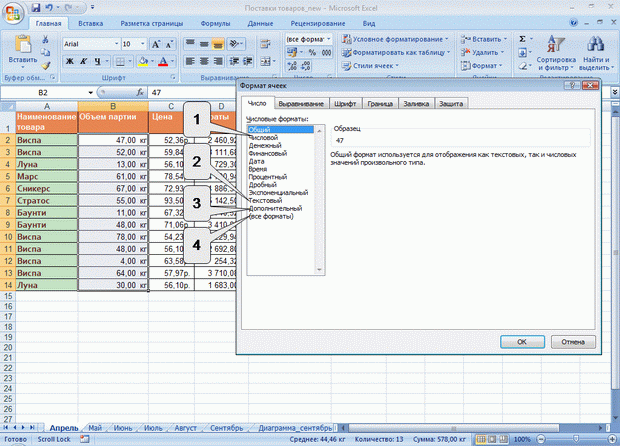Center cell text horizontally

204,61
